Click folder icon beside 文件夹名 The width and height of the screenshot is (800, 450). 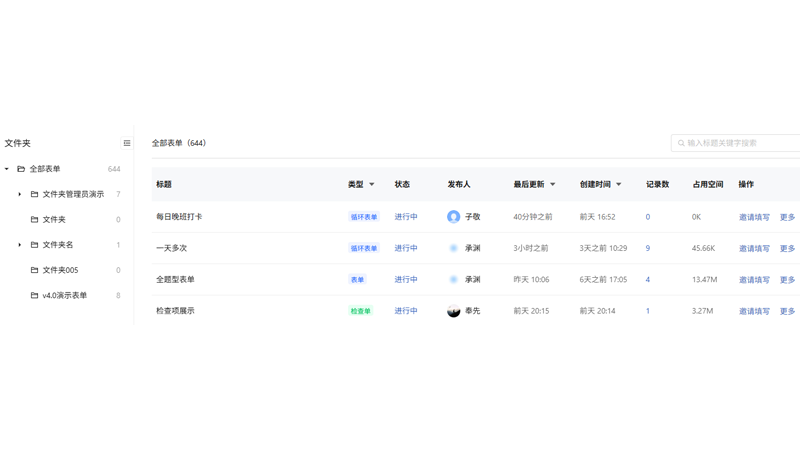(x=34, y=245)
